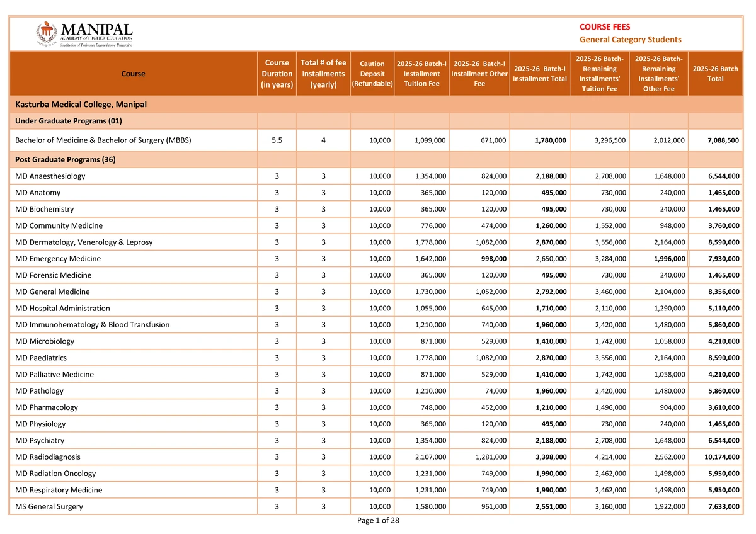Select 'General Category Students' subtitle
This screenshot has width=756, height=534.
(630, 40)
